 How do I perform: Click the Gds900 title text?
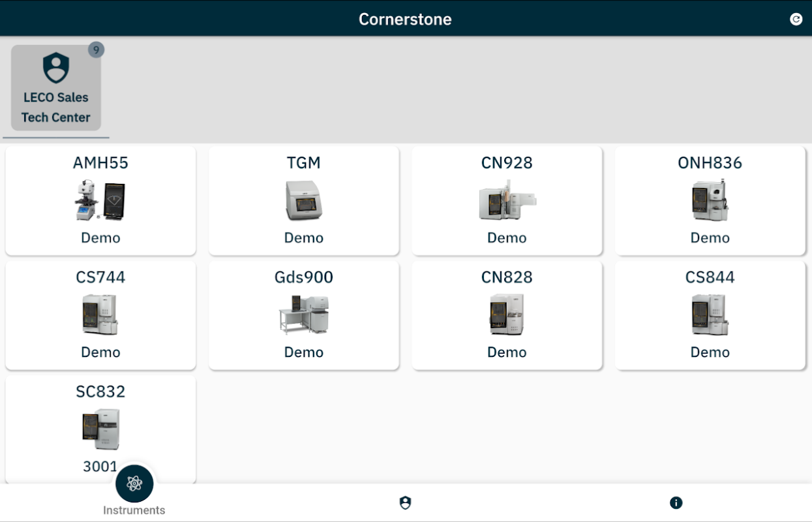[x=304, y=277]
